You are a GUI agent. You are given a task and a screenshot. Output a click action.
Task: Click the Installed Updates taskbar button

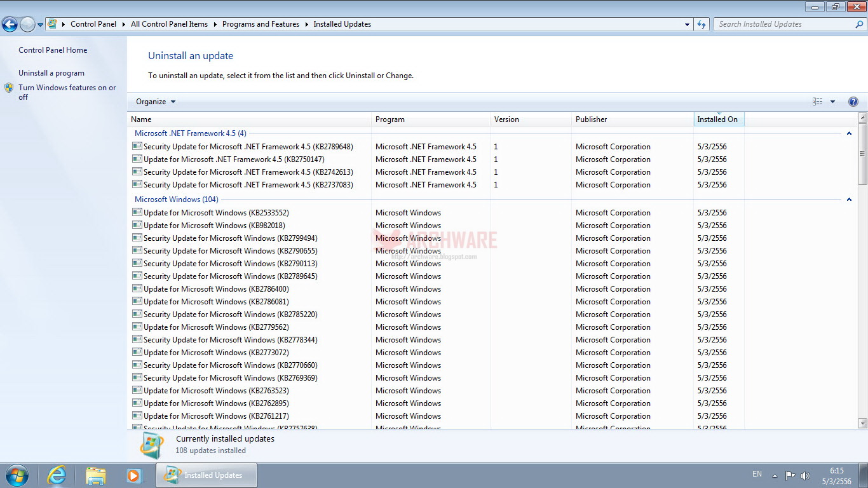(207, 475)
